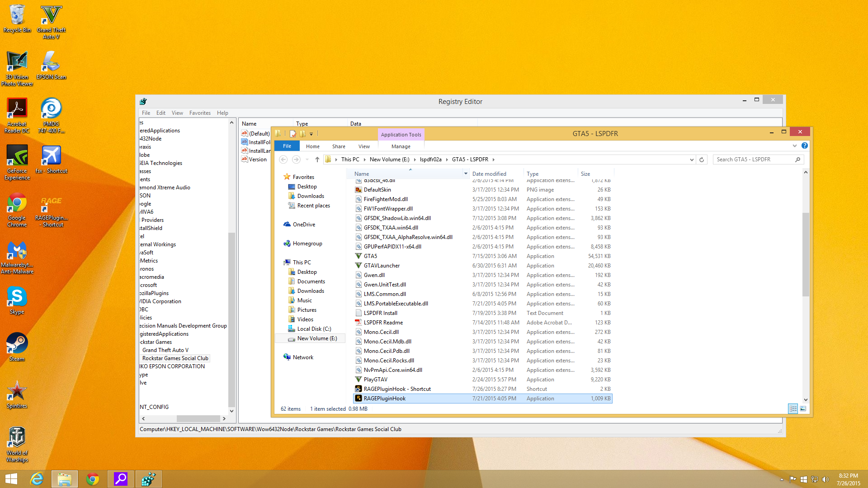Open the Explorer Help question mark icon
868x488 pixels.
[805, 145]
